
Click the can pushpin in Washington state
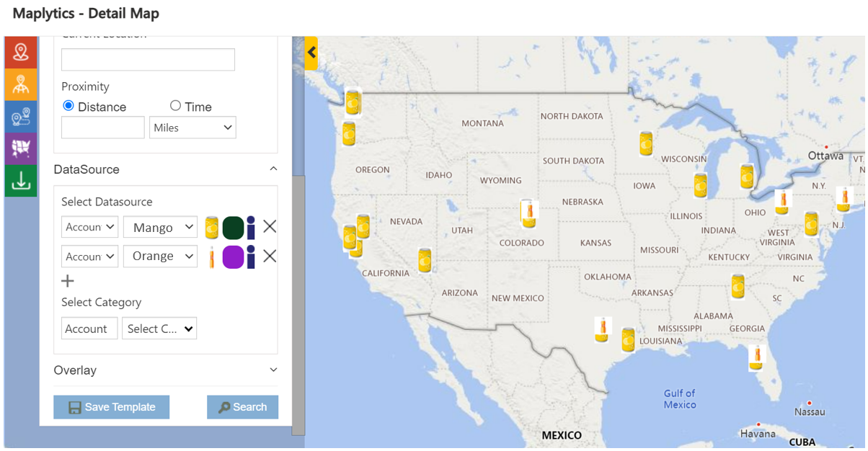coord(353,102)
